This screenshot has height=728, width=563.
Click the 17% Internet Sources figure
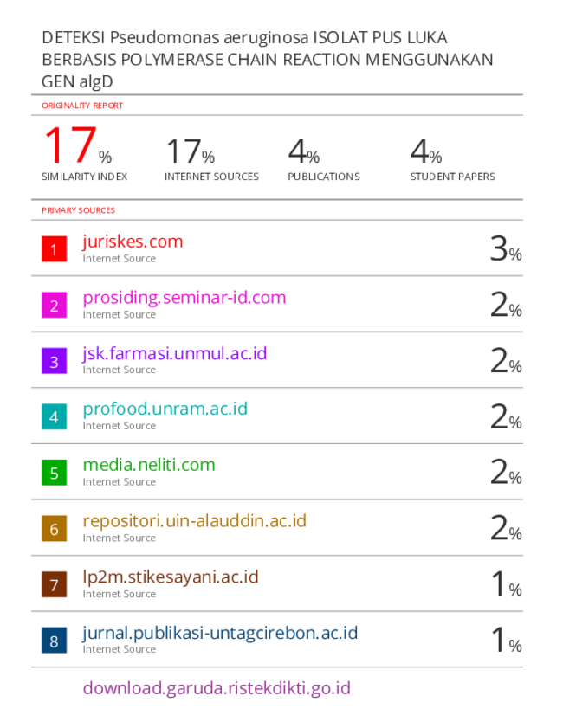(191, 151)
